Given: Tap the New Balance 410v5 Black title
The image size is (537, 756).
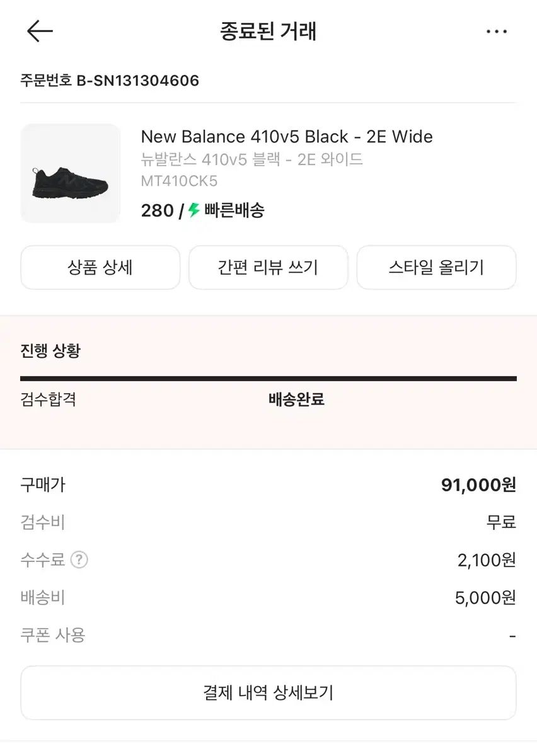Looking at the screenshot, I should (x=287, y=137).
